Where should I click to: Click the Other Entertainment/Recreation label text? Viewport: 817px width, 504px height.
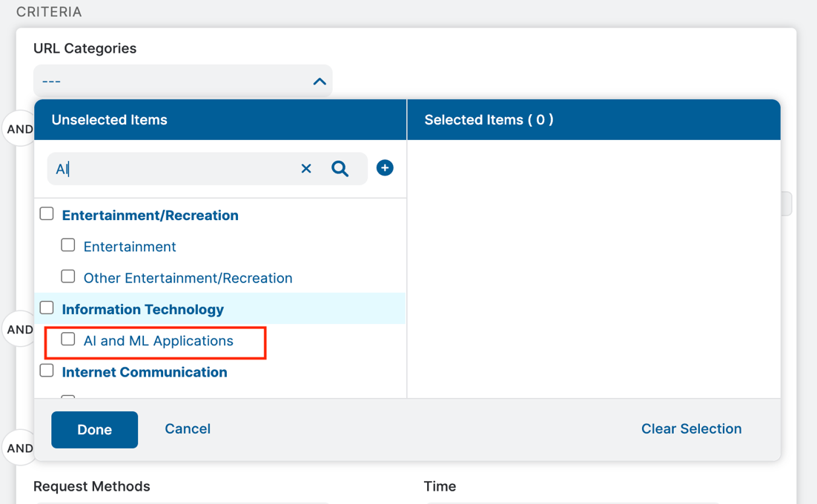tap(188, 278)
